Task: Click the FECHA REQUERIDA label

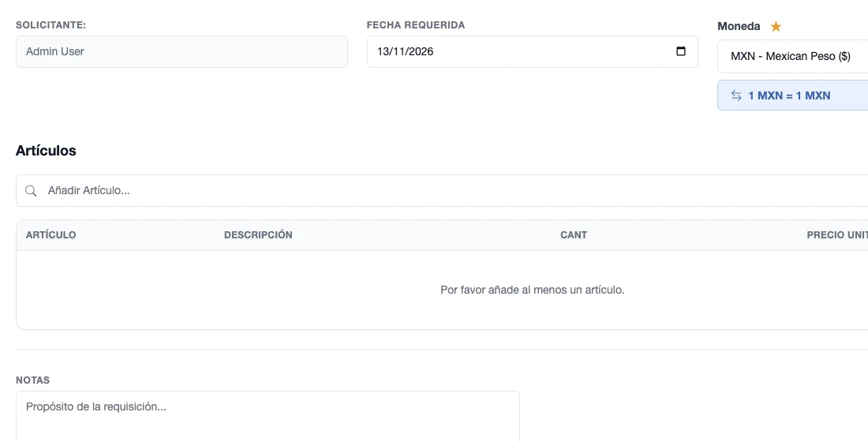Action: (x=416, y=25)
